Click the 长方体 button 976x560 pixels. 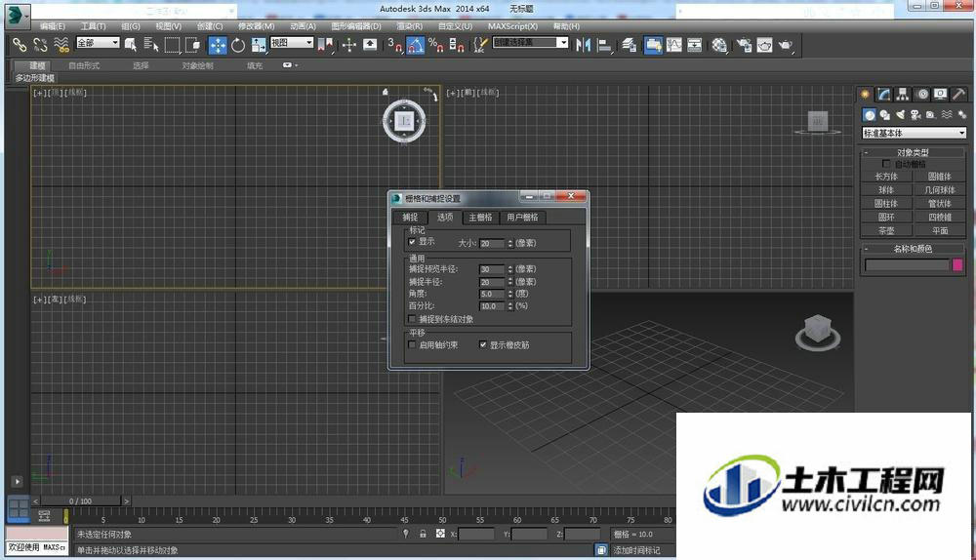886,177
